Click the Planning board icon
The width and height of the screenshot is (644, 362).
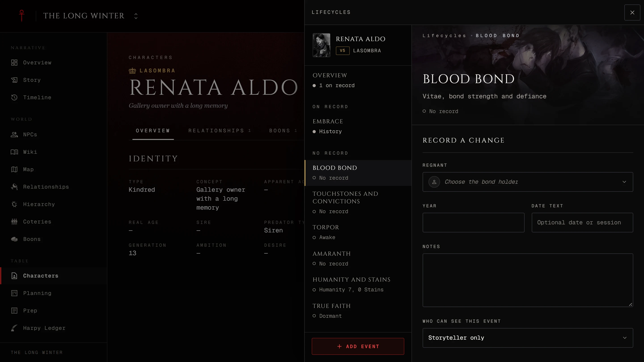(x=14, y=293)
